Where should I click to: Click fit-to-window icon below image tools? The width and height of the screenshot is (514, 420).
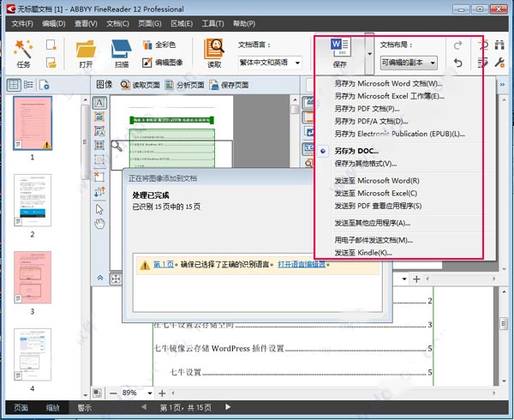pos(116,279)
